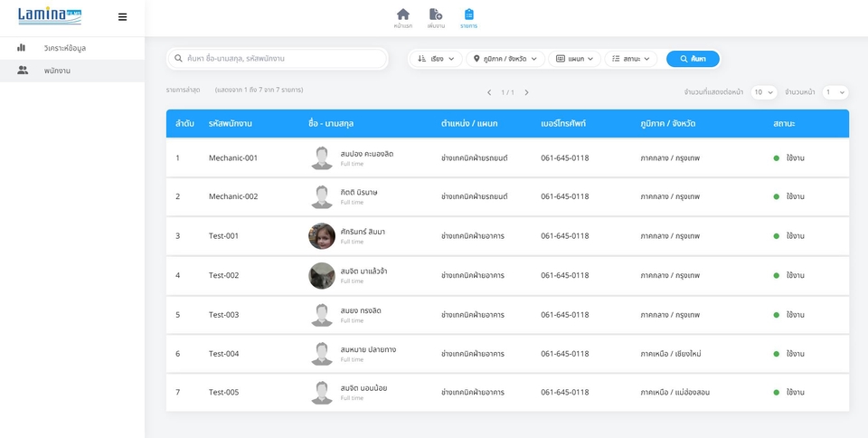Click employee code Mechanic-002
Viewport: 868px width, 438px height.
233,196
